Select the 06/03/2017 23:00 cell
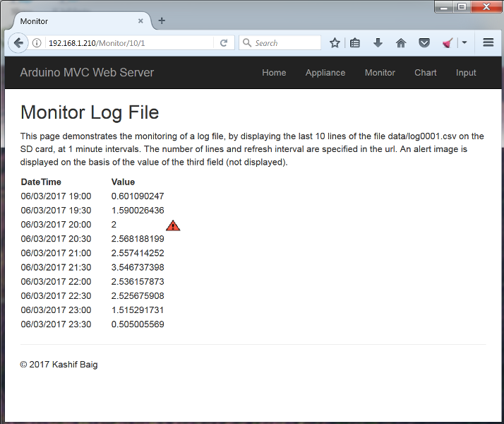504x424 pixels. 56,310
